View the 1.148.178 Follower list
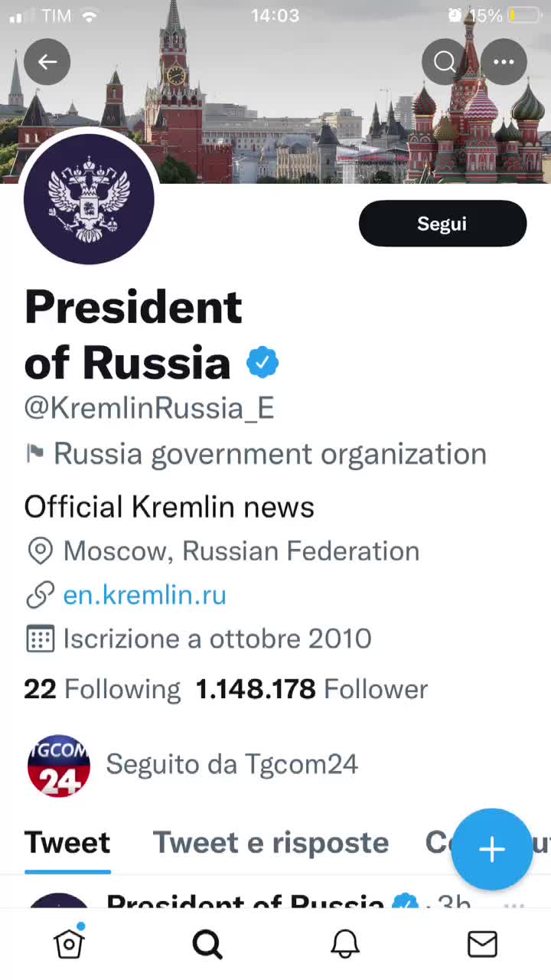This screenshot has height=980, width=551. 311,689
